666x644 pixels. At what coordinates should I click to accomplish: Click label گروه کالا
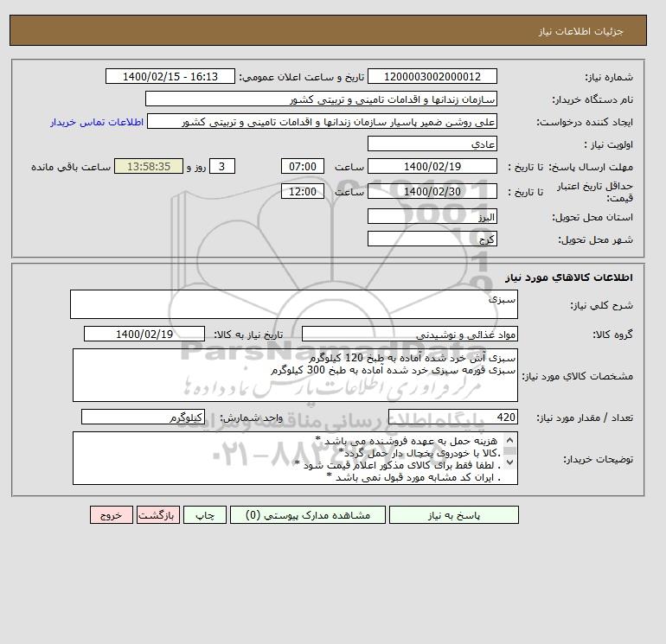(612, 335)
